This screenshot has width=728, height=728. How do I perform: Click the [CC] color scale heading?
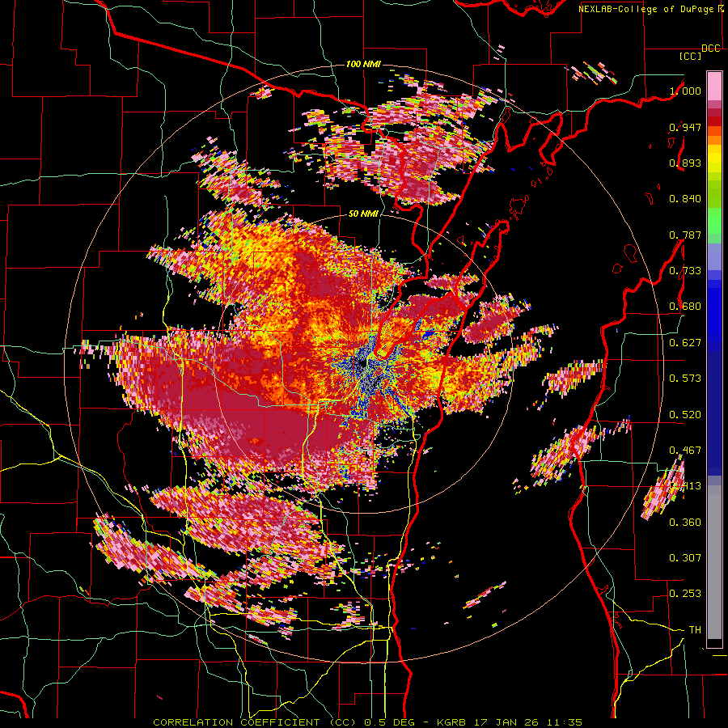[690, 57]
